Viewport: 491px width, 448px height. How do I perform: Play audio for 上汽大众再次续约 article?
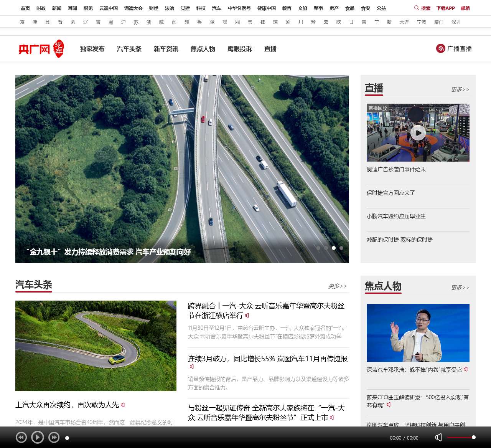point(123,405)
